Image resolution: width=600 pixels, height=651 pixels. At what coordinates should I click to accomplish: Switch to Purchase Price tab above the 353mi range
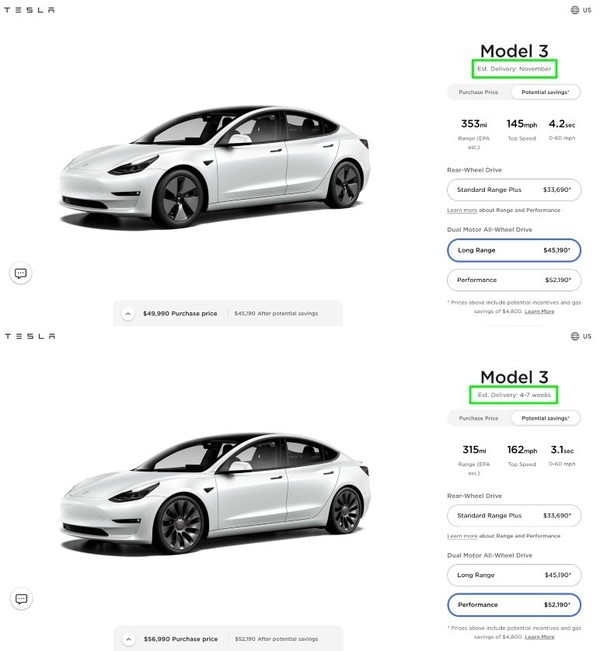click(x=478, y=92)
